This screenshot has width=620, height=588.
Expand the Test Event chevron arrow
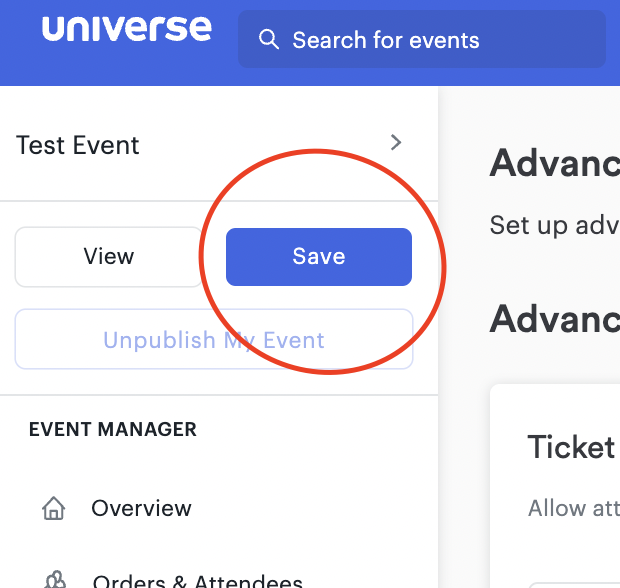click(396, 142)
